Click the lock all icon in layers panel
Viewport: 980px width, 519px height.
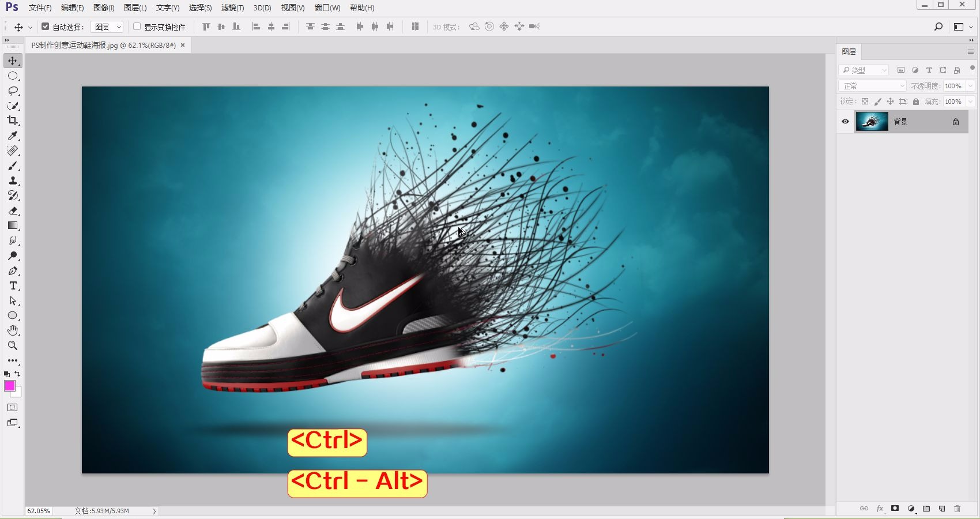(x=916, y=101)
